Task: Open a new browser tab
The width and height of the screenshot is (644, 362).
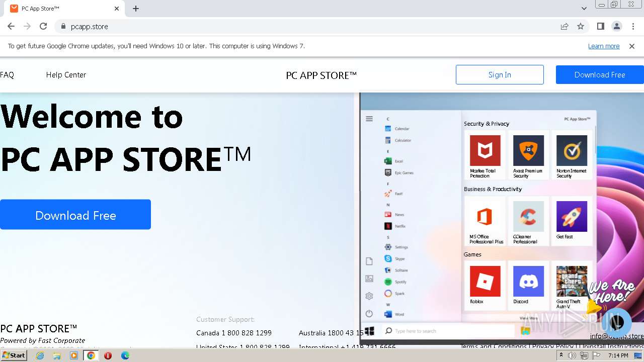Action: point(136,9)
